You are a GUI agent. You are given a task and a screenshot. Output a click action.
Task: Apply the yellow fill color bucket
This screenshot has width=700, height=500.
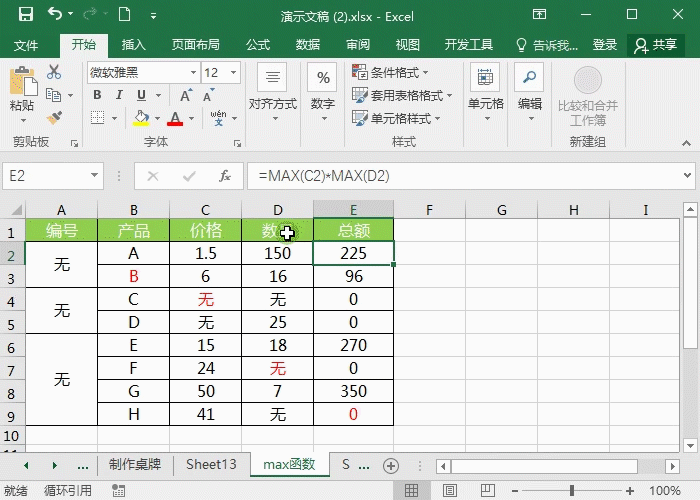[x=141, y=118]
